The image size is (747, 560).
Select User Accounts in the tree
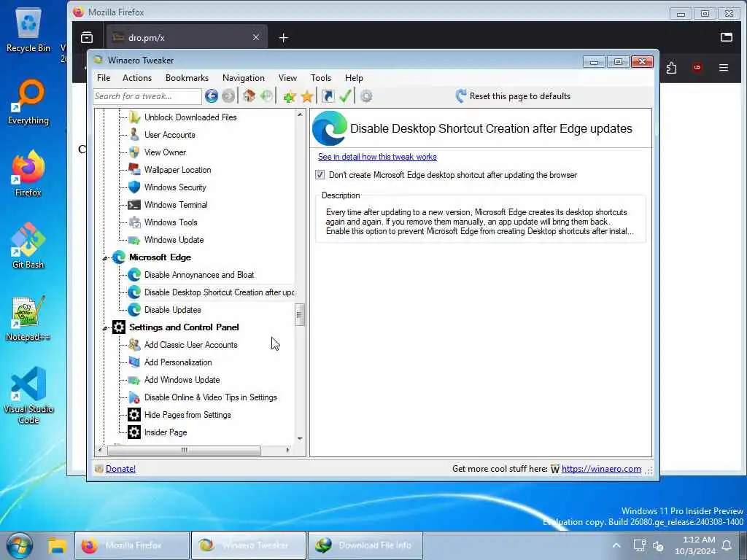click(x=169, y=135)
